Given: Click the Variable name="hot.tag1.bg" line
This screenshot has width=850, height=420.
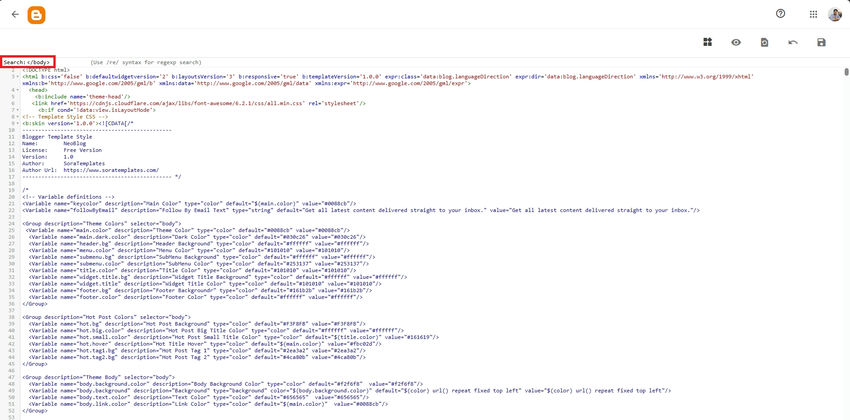Looking at the screenshot, I should [197, 350].
